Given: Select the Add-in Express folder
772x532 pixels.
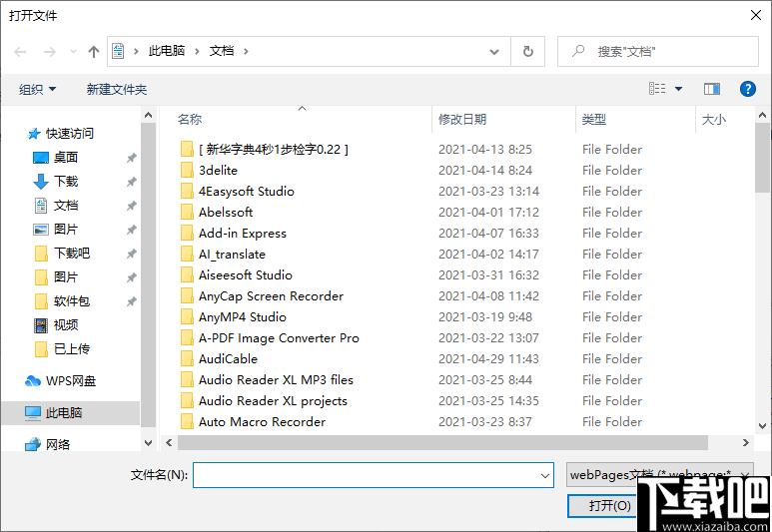Looking at the screenshot, I should (x=243, y=234).
